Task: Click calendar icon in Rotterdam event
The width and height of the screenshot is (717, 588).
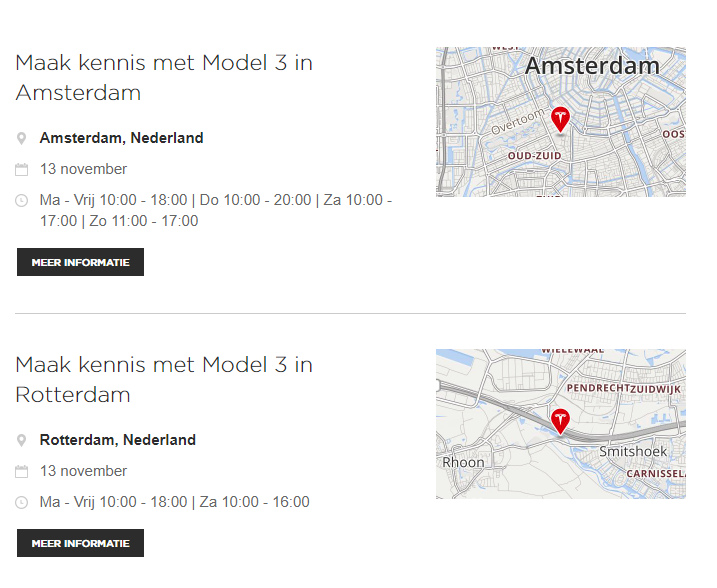Action: [x=22, y=471]
